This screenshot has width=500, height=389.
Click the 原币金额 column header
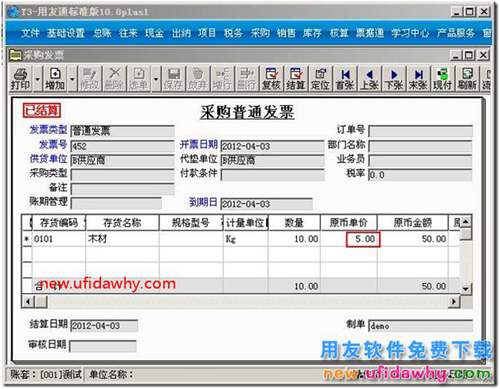point(412,223)
